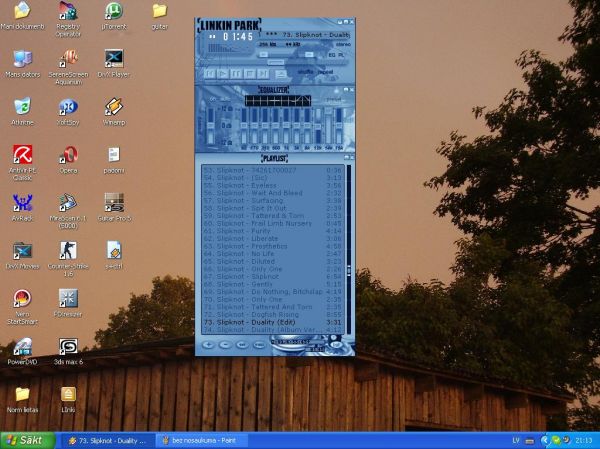Click the LV language indicator in tray
600x449 pixels.
[x=516, y=441]
